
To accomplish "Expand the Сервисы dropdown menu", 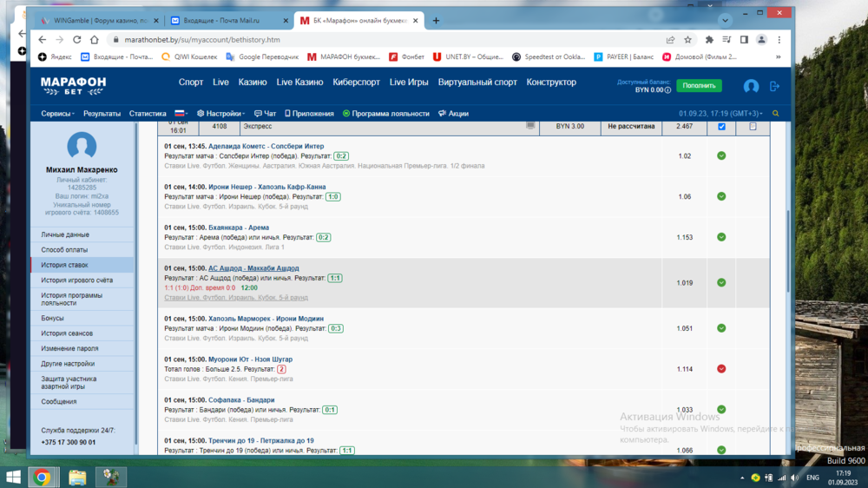I will pyautogui.click(x=57, y=114).
